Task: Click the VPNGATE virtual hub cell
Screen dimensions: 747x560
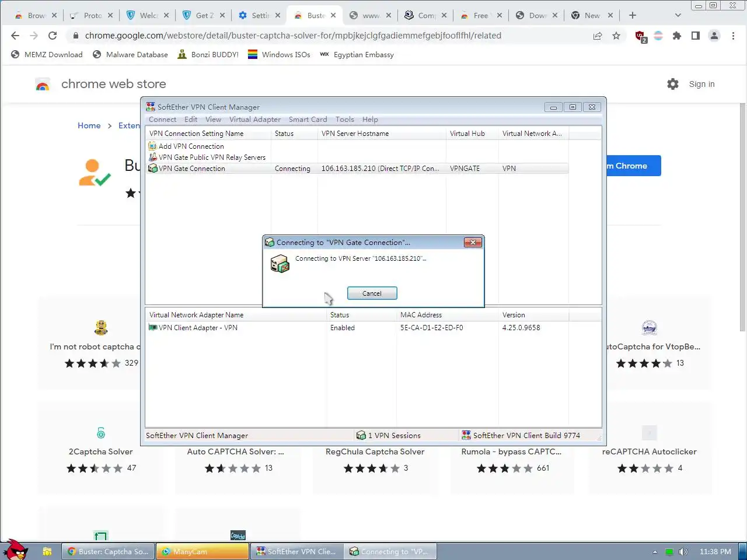Action: [465, 169]
